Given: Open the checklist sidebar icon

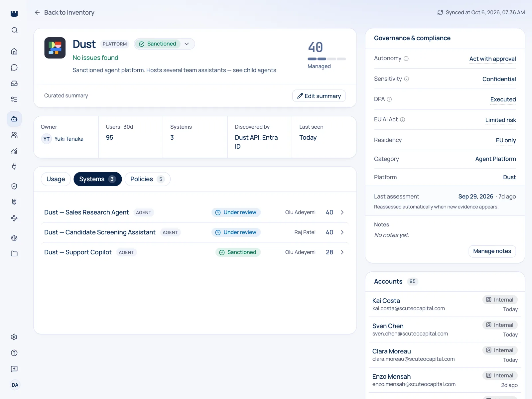Looking at the screenshot, I should (x=14, y=99).
